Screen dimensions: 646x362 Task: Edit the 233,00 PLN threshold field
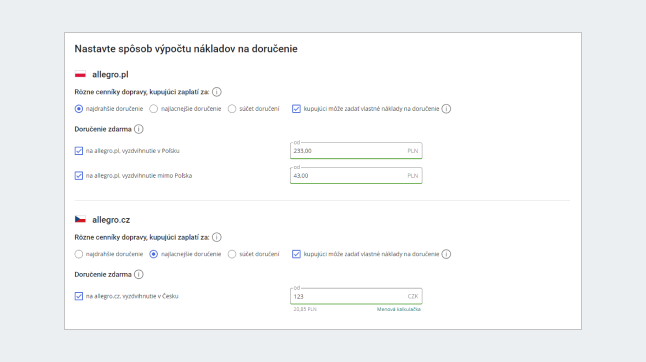coord(356,151)
